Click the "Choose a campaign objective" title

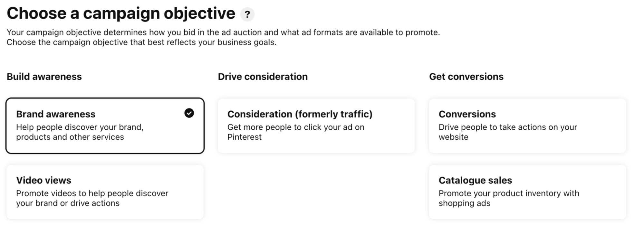(x=121, y=14)
